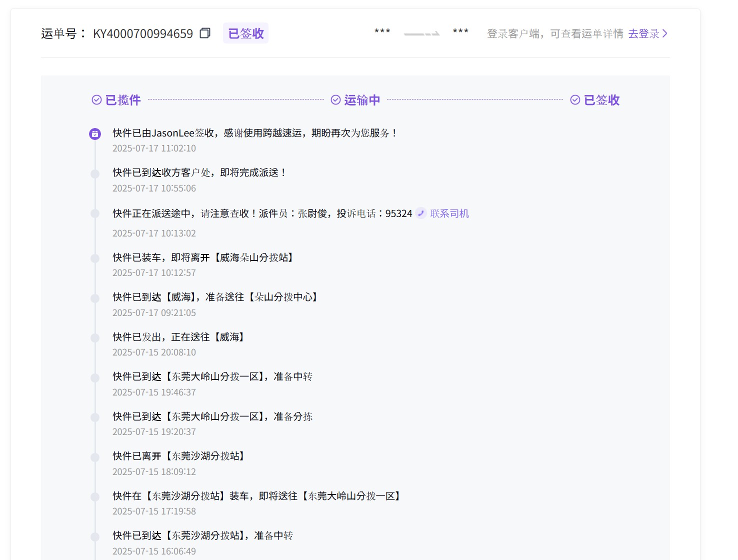Click entry 快件已装车 威海朵山分拨站
Image resolution: width=738 pixels, height=560 pixels.
tap(204, 257)
